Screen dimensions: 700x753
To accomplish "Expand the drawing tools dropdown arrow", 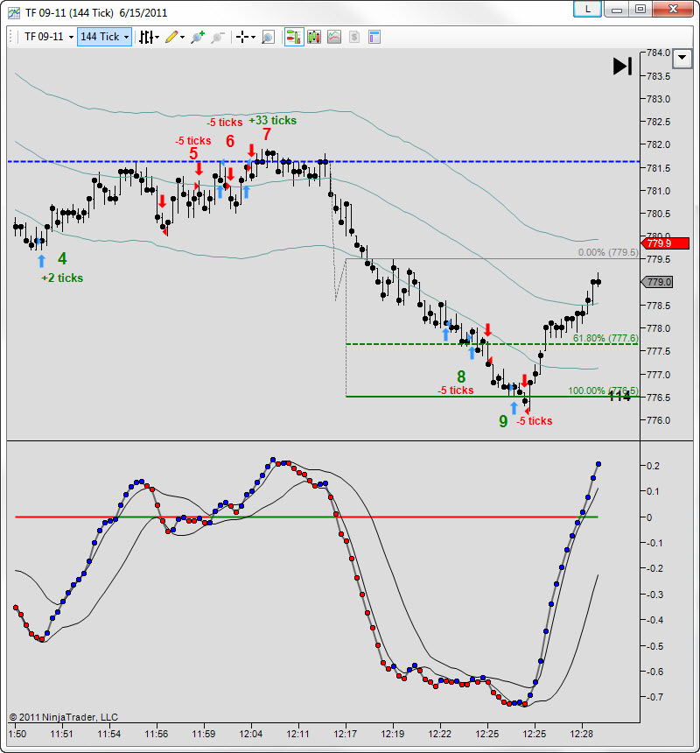I will pos(182,38).
